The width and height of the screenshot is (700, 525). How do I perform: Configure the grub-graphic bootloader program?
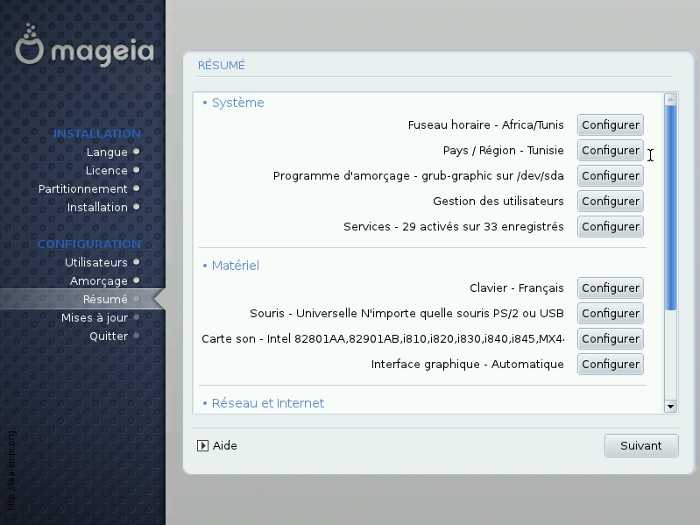tap(610, 176)
